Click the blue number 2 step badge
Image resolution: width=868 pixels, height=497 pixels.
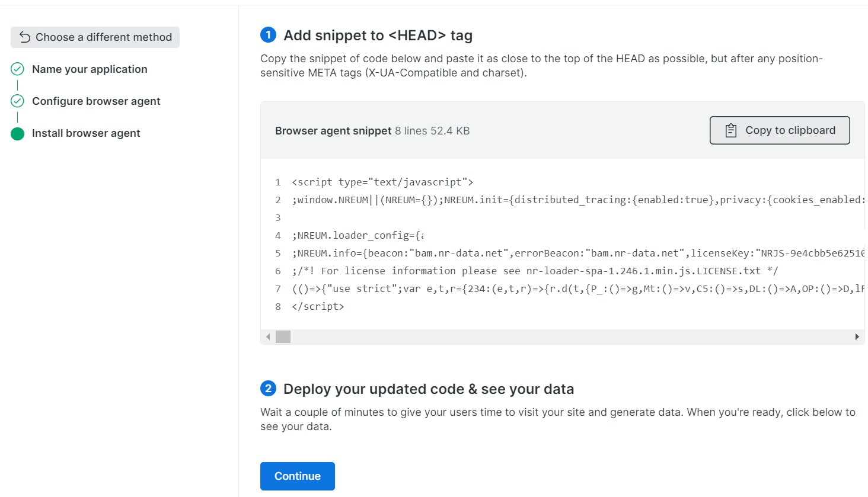(x=268, y=389)
